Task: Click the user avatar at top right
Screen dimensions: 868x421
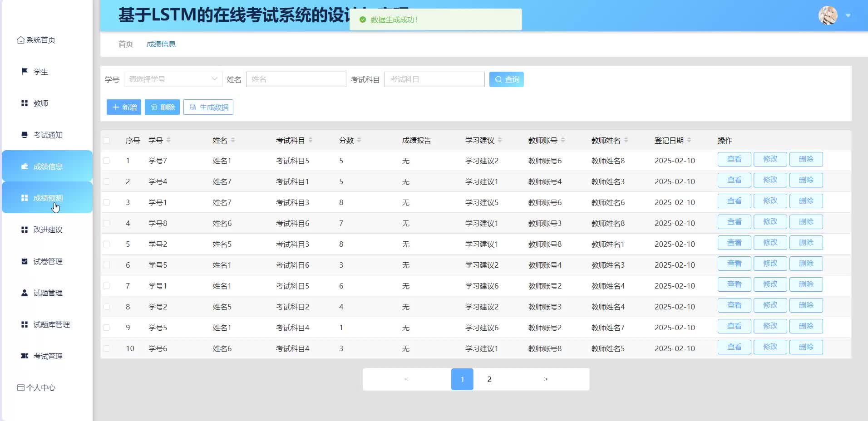Action: tap(828, 15)
